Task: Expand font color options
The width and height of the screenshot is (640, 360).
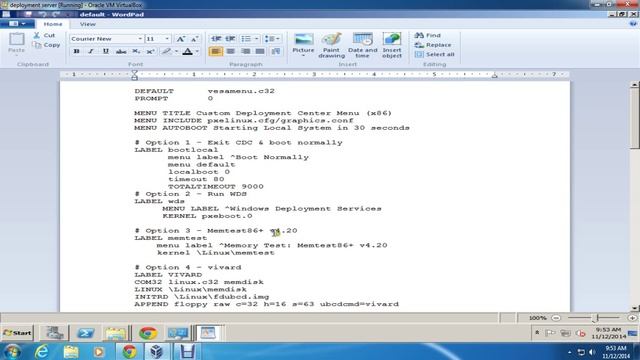Action: (x=197, y=51)
